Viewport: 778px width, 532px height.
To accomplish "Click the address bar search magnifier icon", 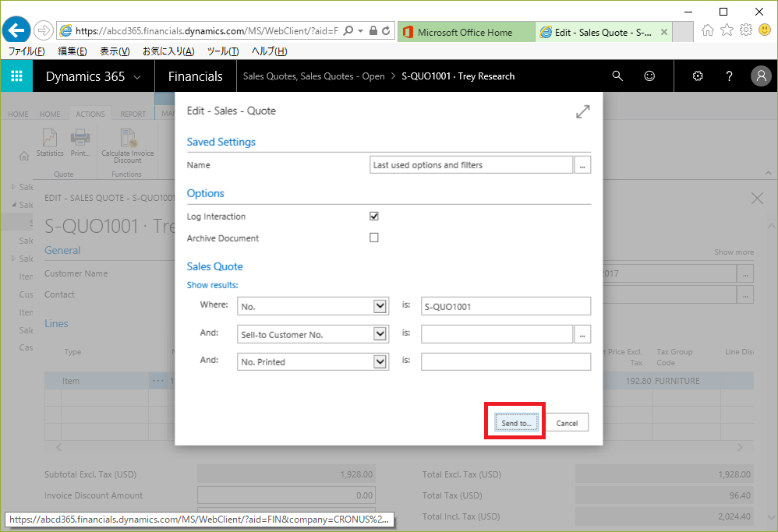I will pos(348,30).
